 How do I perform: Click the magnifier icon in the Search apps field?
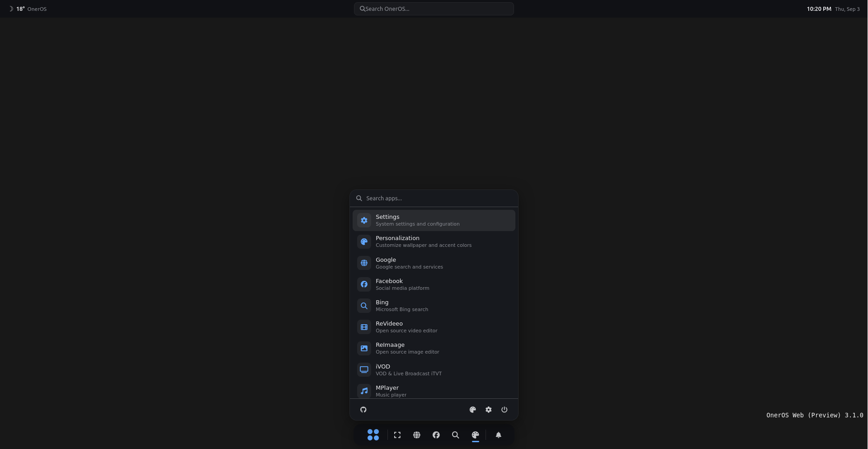359,198
